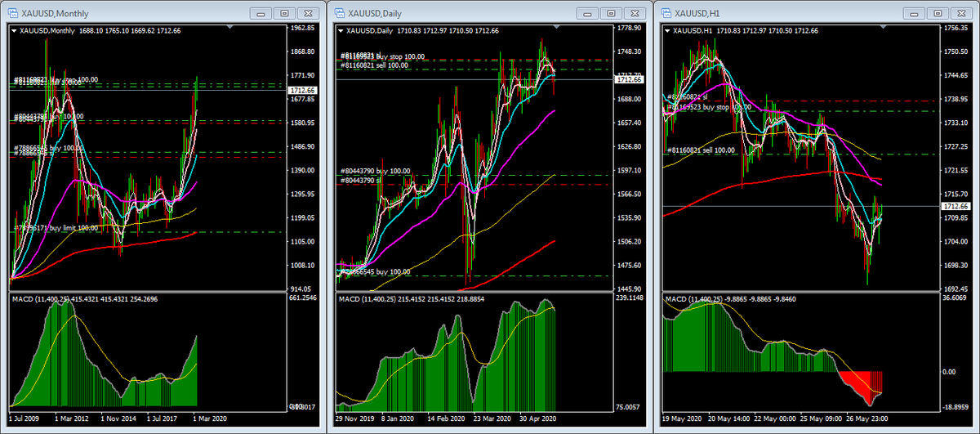Click the MACD (11,400,25) label in Monthly window

tap(42, 299)
